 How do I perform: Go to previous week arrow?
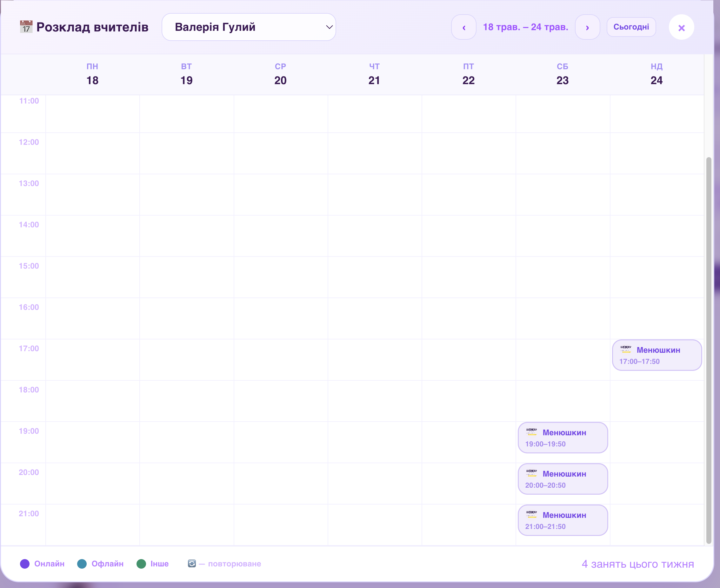tap(463, 27)
